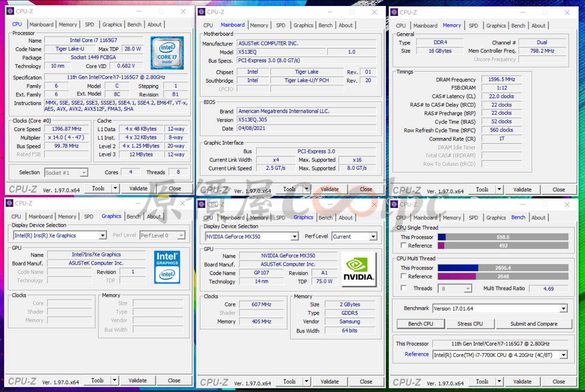Open Graphics tab in the CPU window
The width and height of the screenshot is (585, 392).
[x=112, y=24]
